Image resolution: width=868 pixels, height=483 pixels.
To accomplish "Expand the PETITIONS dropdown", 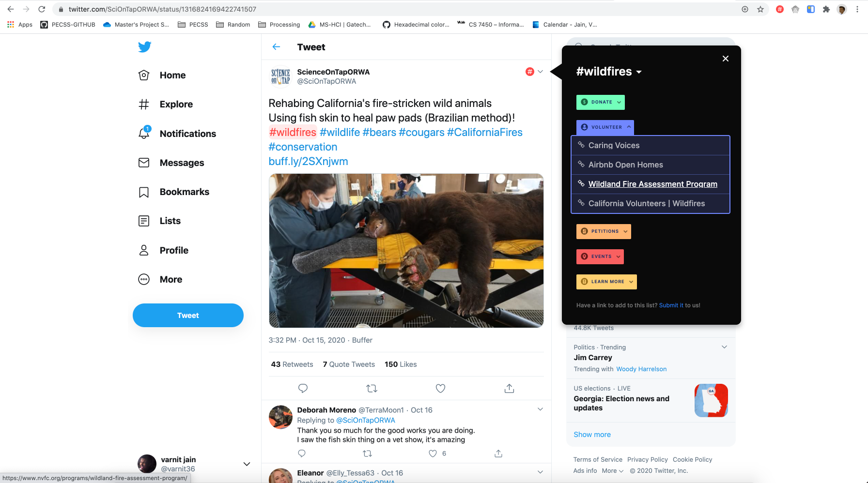I will (604, 231).
